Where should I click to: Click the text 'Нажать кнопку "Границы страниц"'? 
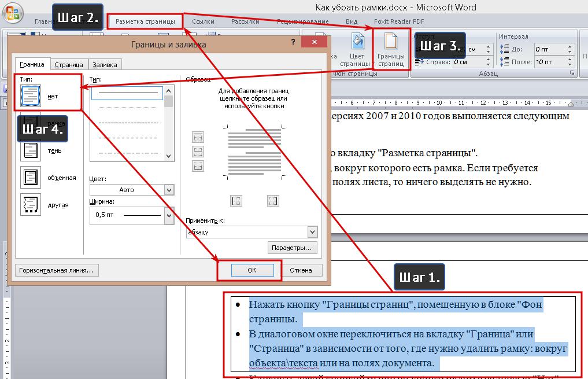(331, 304)
